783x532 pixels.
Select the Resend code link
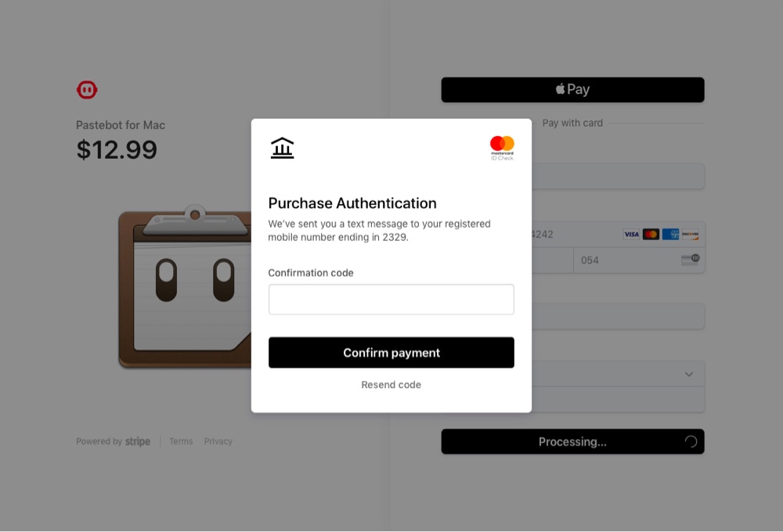click(391, 384)
